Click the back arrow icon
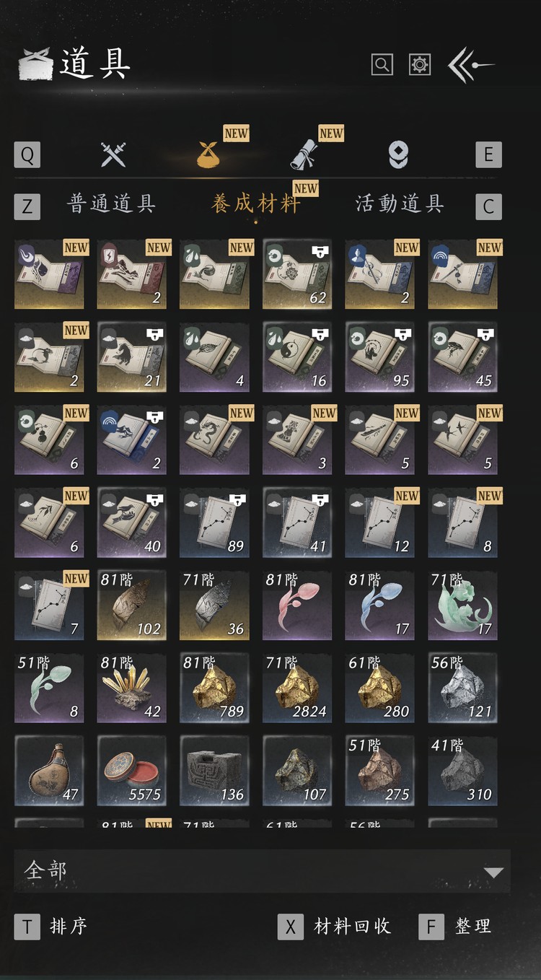 tap(470, 66)
